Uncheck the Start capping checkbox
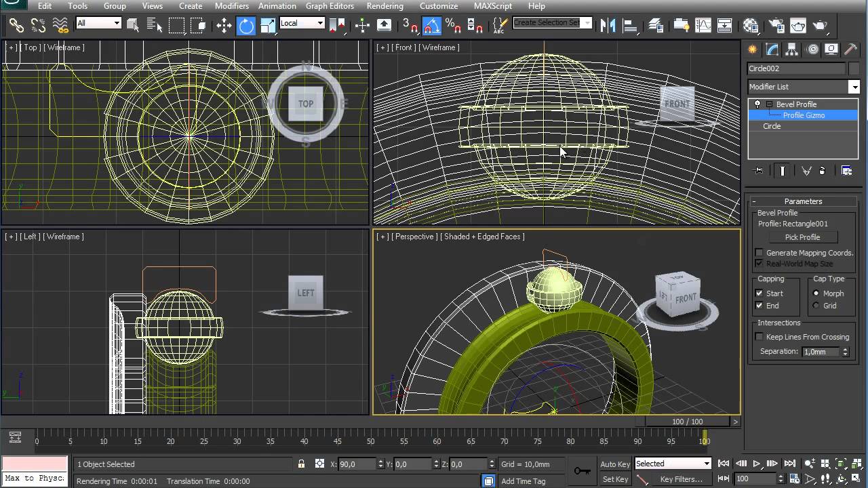The image size is (868, 488). coord(759,293)
